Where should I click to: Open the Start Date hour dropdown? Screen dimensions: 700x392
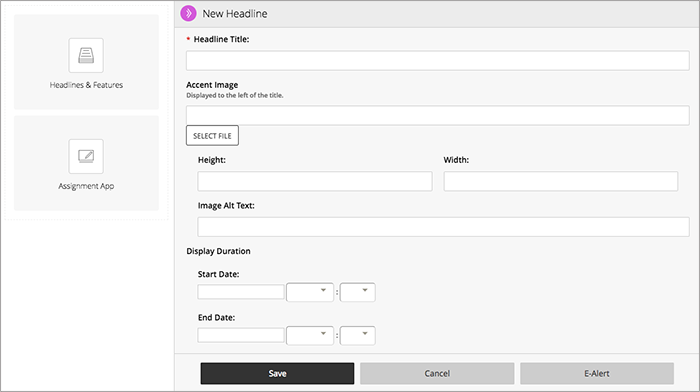[x=310, y=292]
